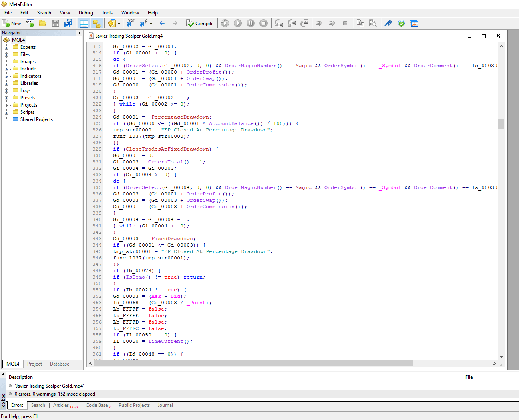
Task: Expand the Logs folder
Action: tap(7, 91)
